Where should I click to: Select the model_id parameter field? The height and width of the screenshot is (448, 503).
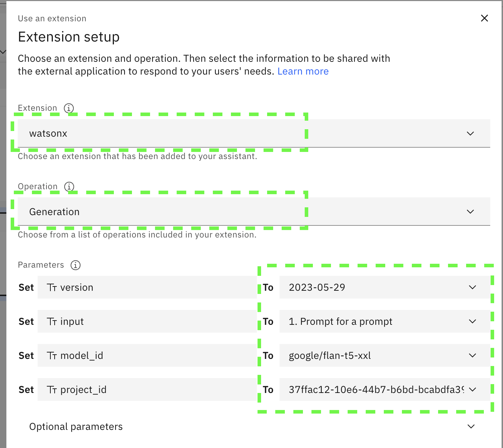click(x=147, y=355)
